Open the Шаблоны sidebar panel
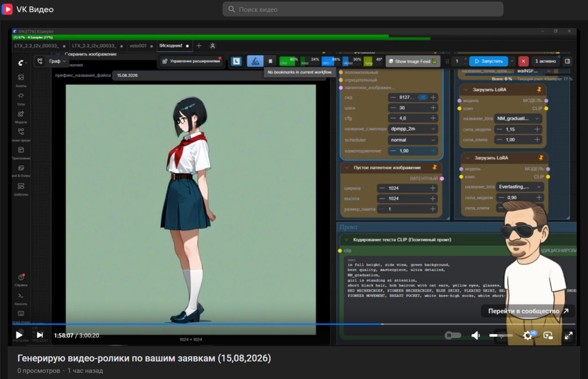 [x=21, y=189]
